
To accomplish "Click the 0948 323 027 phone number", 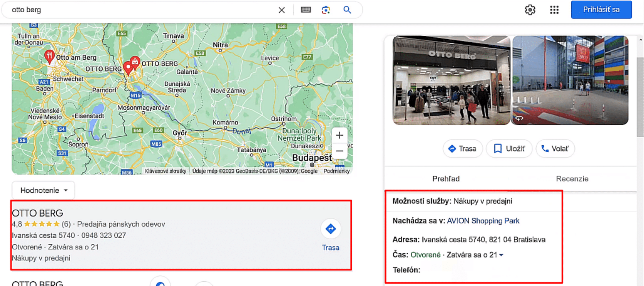I will coord(104,235).
